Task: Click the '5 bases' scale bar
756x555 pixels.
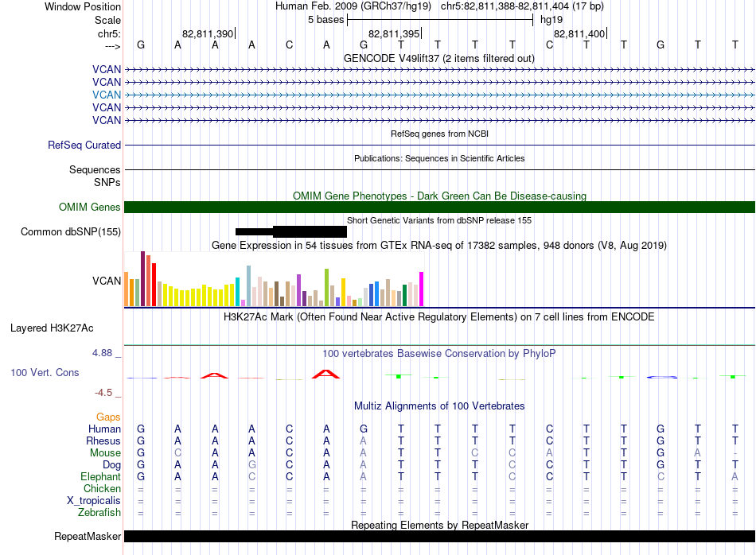Action: [x=440, y=20]
